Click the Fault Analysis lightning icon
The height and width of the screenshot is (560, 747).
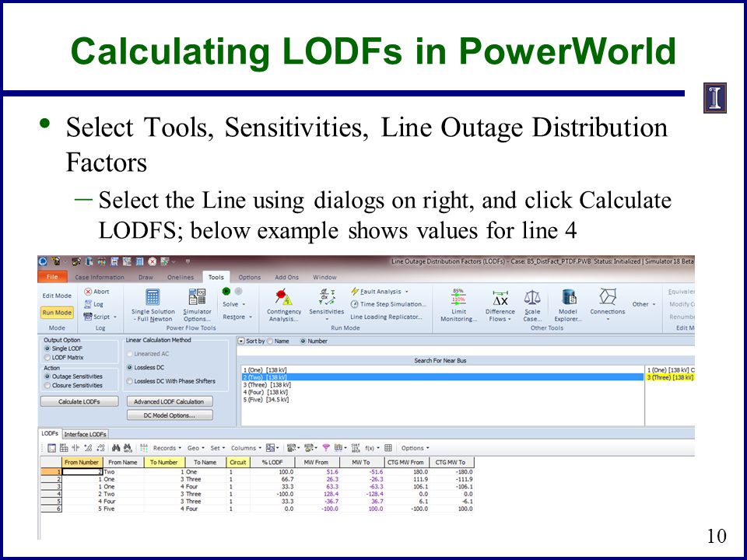point(355,292)
